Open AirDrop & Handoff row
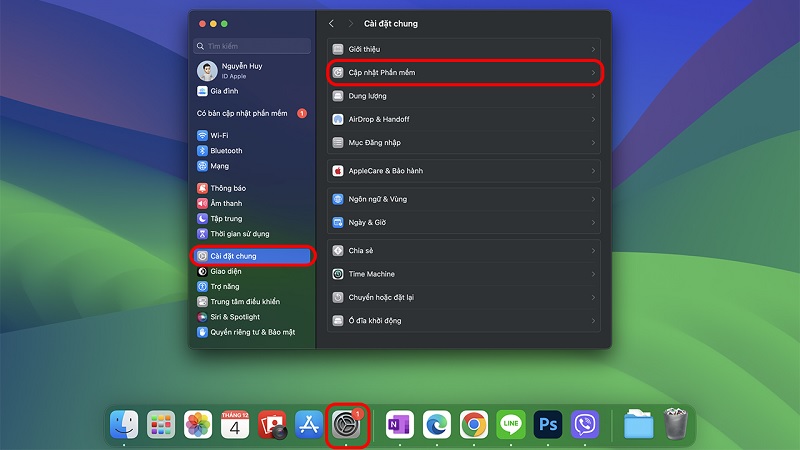 pyautogui.click(x=464, y=119)
